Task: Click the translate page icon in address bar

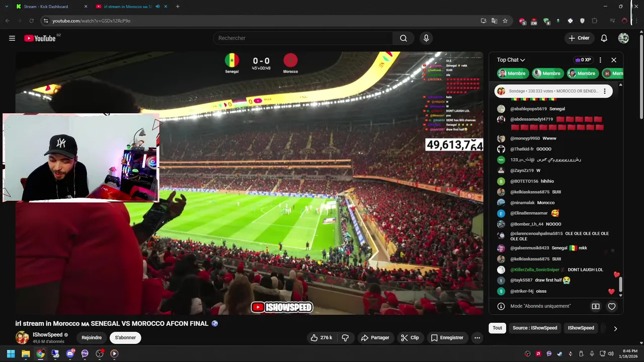Action: (x=494, y=21)
